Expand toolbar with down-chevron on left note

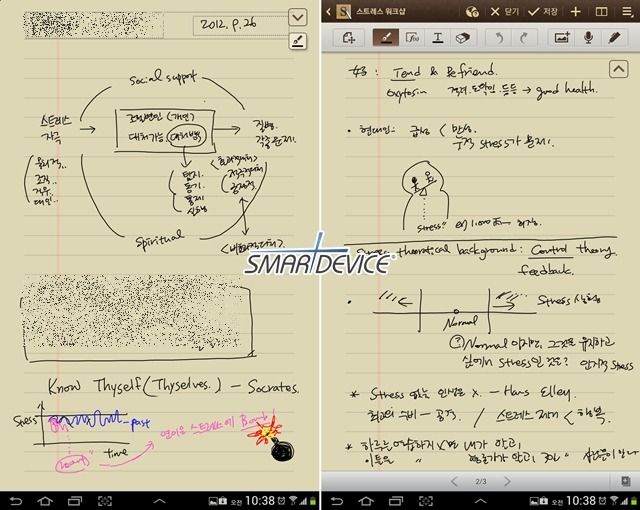coord(298,18)
